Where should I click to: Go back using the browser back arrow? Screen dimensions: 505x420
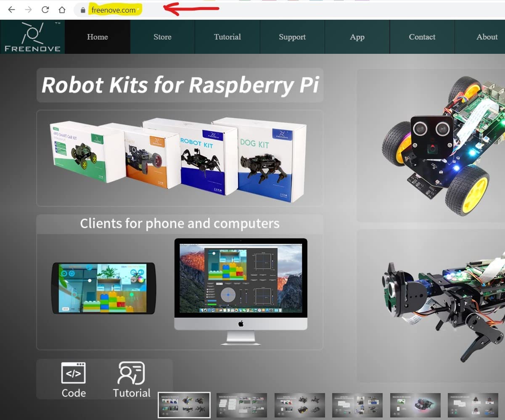click(11, 10)
